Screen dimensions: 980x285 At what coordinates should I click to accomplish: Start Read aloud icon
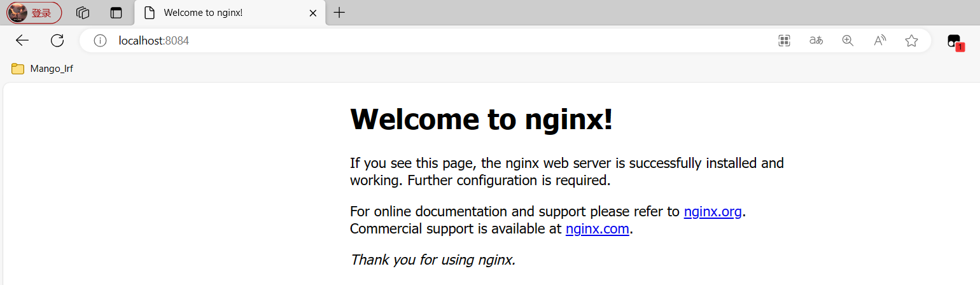tap(879, 41)
